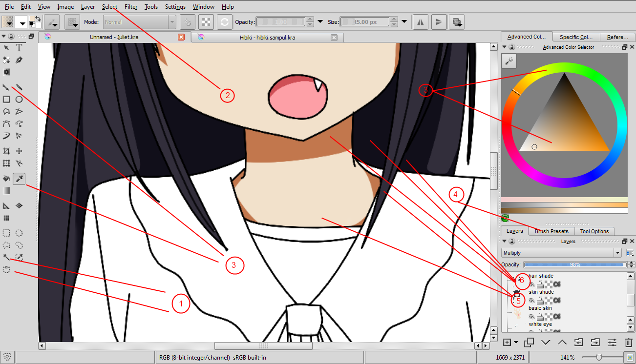Select the Grid tool
Viewport: 636px width, 364px height.
click(x=6, y=218)
